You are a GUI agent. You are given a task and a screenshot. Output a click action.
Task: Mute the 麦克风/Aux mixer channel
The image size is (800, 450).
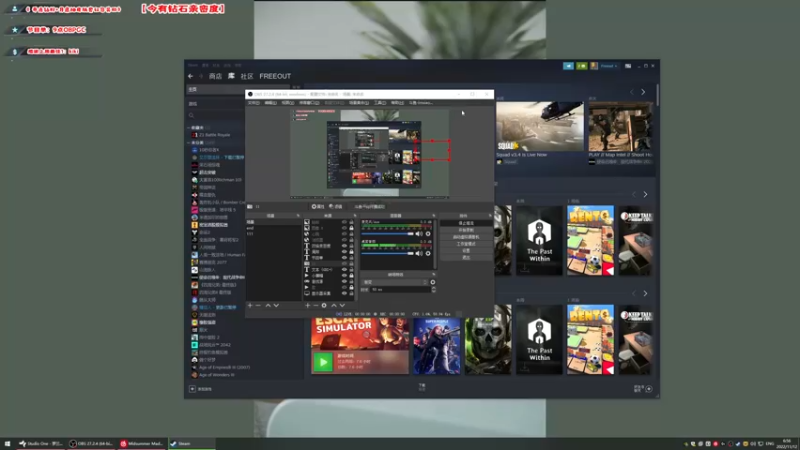419,234
